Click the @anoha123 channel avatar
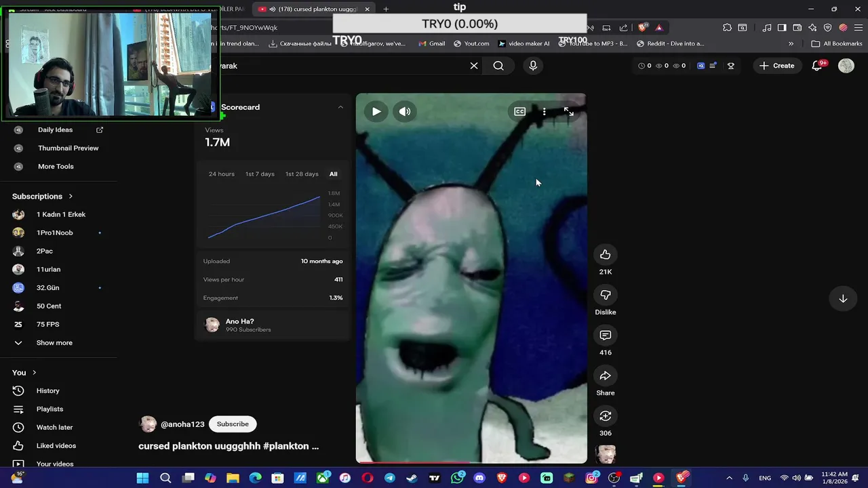The image size is (868, 488). tap(148, 424)
